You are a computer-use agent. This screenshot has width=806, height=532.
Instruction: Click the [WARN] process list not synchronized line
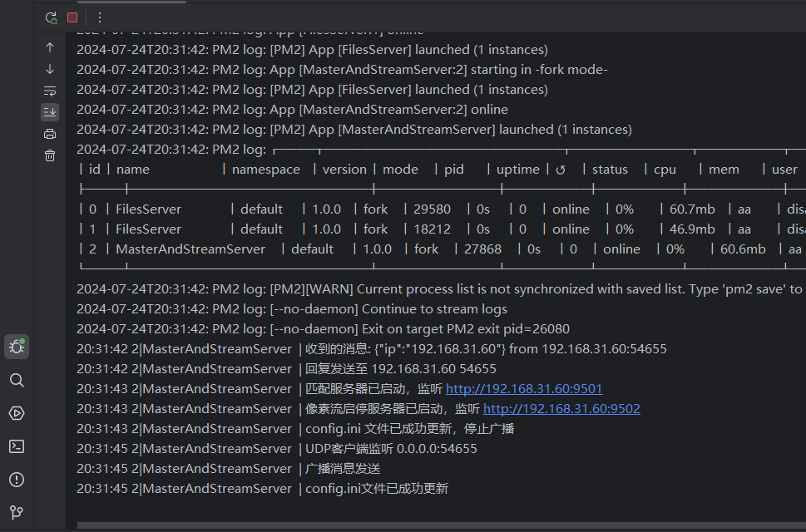pyautogui.click(x=441, y=289)
